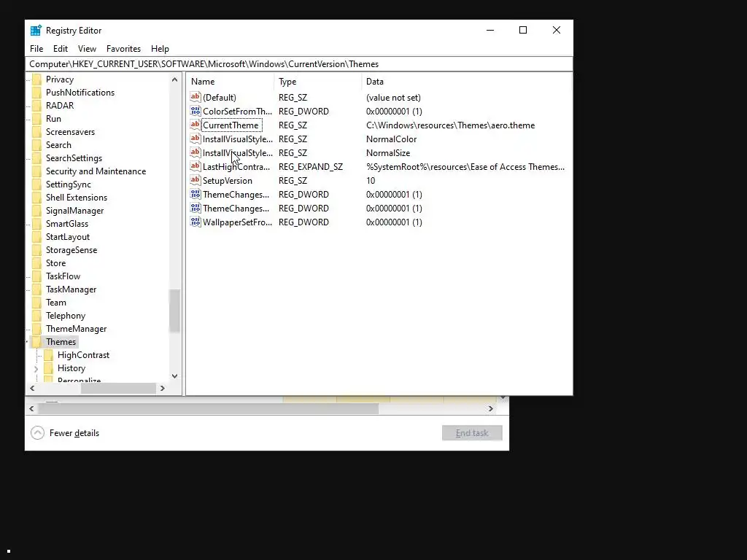Collapse the Themes key
The width and height of the screenshot is (747, 560).
pos(27,342)
